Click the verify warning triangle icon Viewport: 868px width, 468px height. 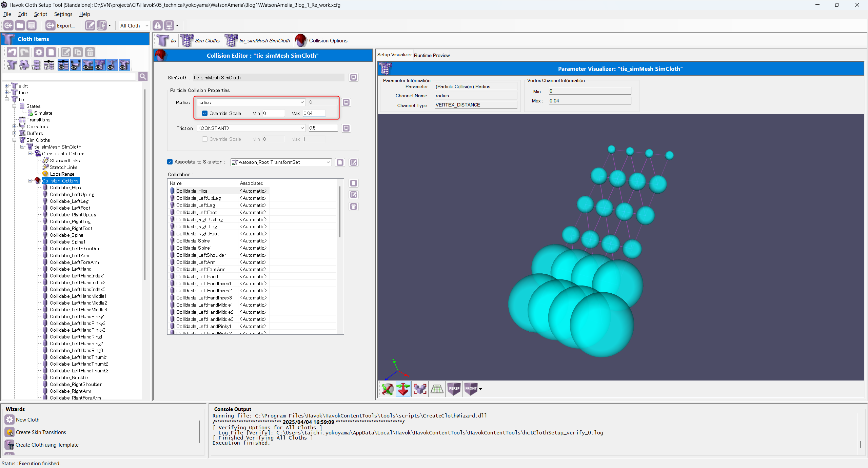pos(158,25)
